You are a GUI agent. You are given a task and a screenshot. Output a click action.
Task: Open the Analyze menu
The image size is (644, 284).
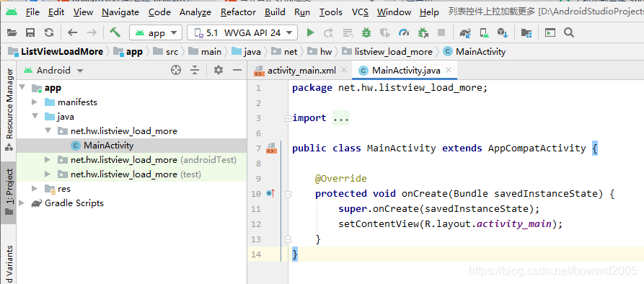[195, 12]
